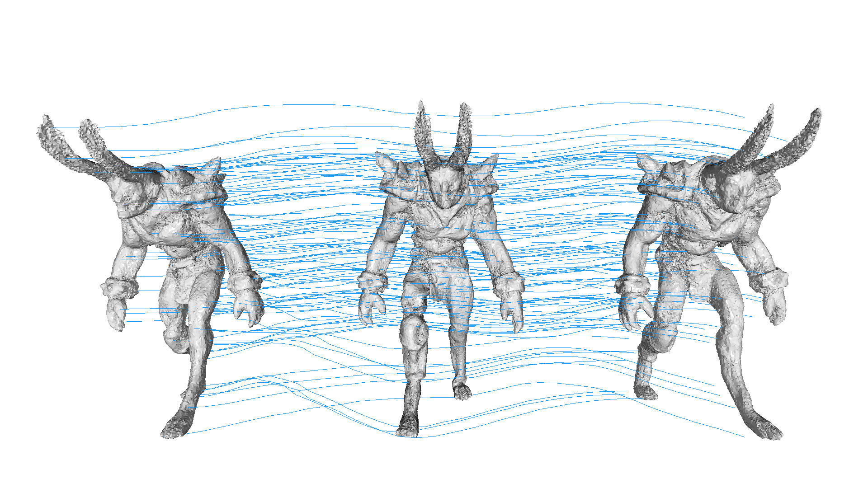Viewport: 868px width, 488px height.
Task: Select the left model's front hoof
Action: [175, 427]
